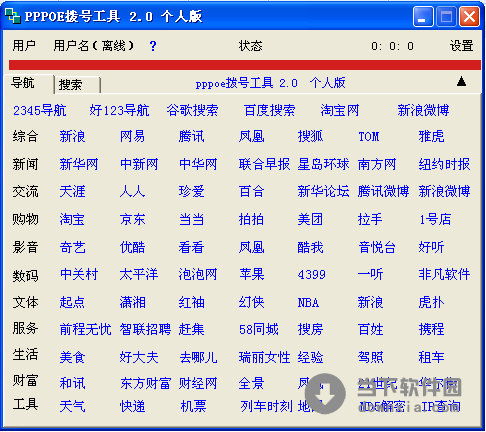Open the NBA link
Image resolution: width=486 pixels, height=432 pixels.
coord(308,303)
